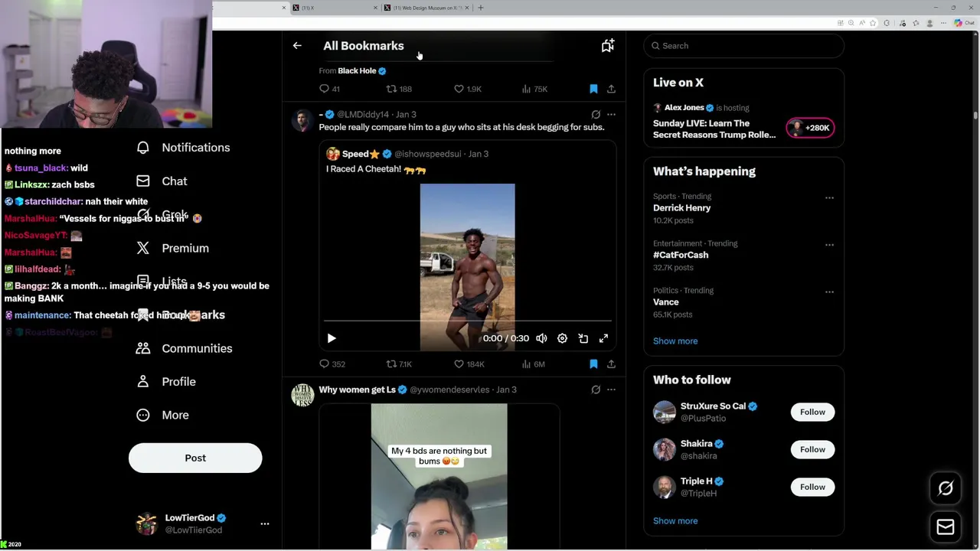Open the @LMDiddy14 handle
The width and height of the screenshot is (980, 551).
pyautogui.click(x=363, y=115)
